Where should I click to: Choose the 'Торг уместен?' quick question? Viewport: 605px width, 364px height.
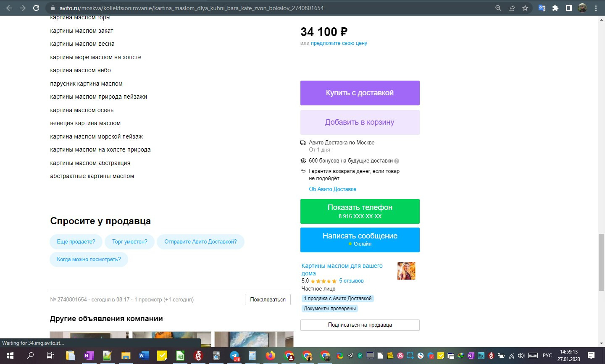[x=130, y=242]
